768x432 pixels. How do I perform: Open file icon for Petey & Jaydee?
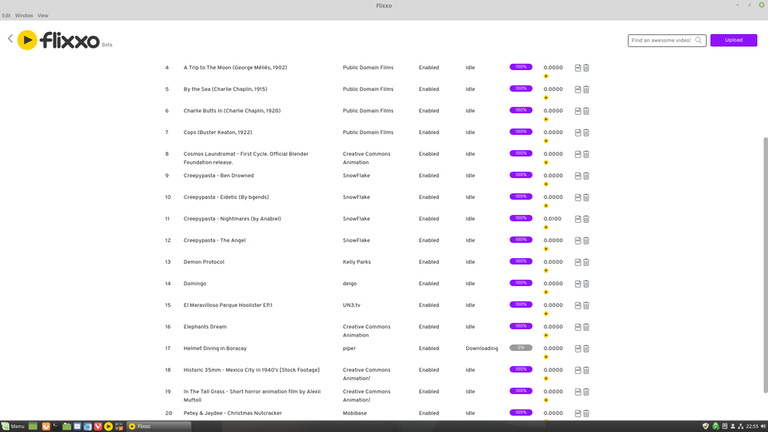click(578, 413)
